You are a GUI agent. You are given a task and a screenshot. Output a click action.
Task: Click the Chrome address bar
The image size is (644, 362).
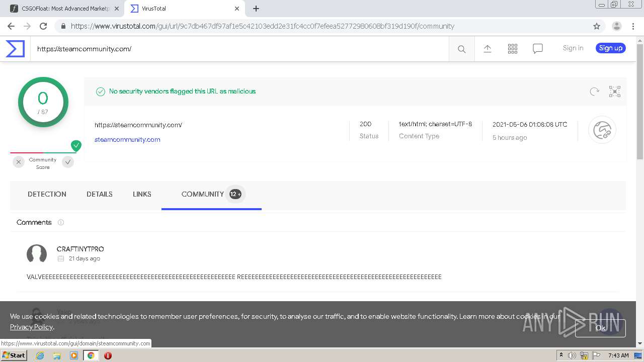point(322,26)
